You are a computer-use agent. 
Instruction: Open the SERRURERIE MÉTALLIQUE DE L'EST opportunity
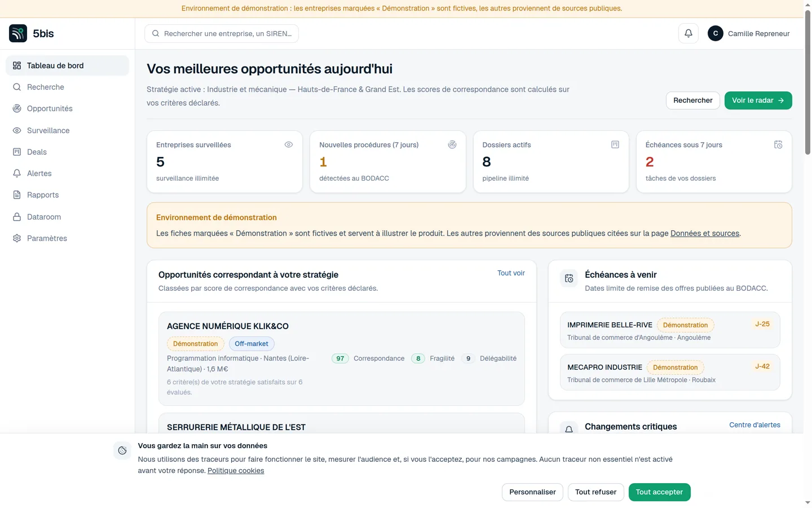tap(342, 423)
